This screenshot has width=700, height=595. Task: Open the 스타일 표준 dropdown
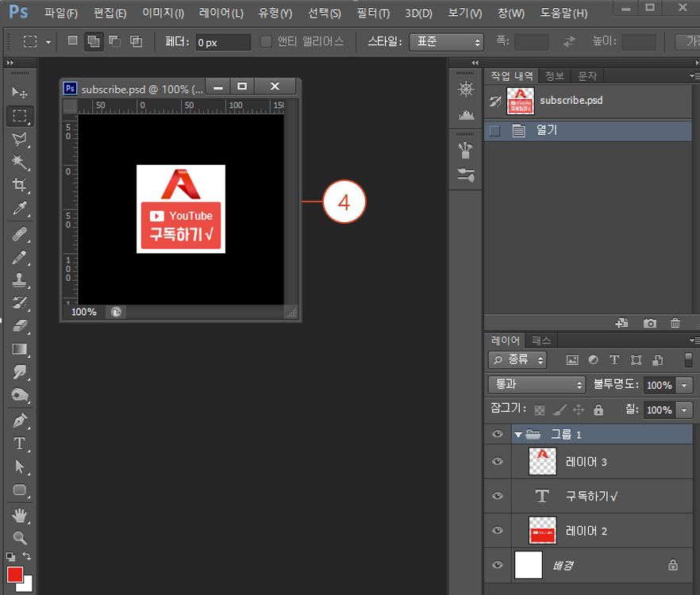(x=446, y=42)
